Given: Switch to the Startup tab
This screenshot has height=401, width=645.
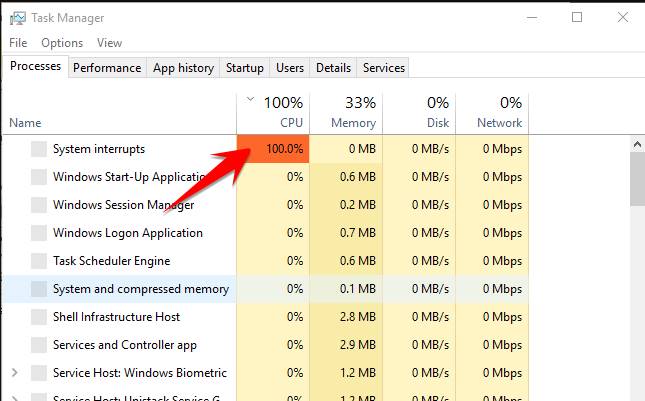Looking at the screenshot, I should (x=245, y=68).
